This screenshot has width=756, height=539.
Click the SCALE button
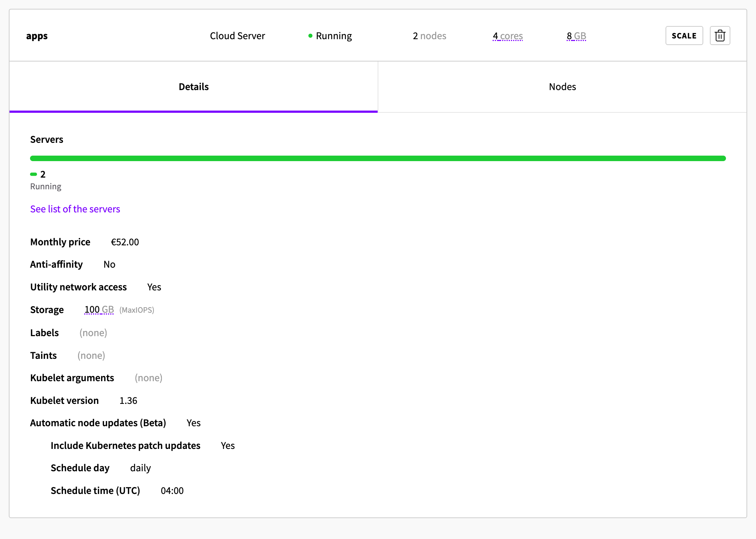tap(684, 36)
